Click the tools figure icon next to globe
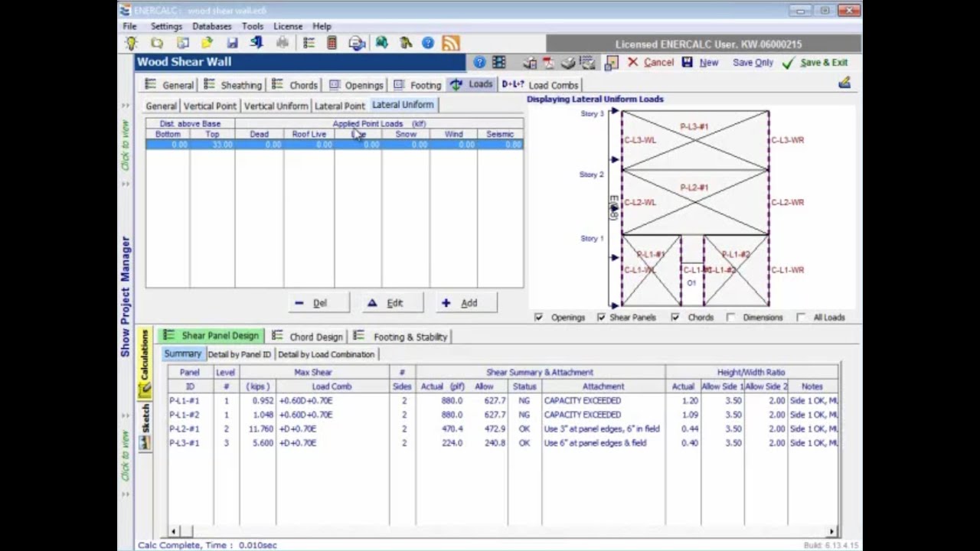 pos(406,44)
